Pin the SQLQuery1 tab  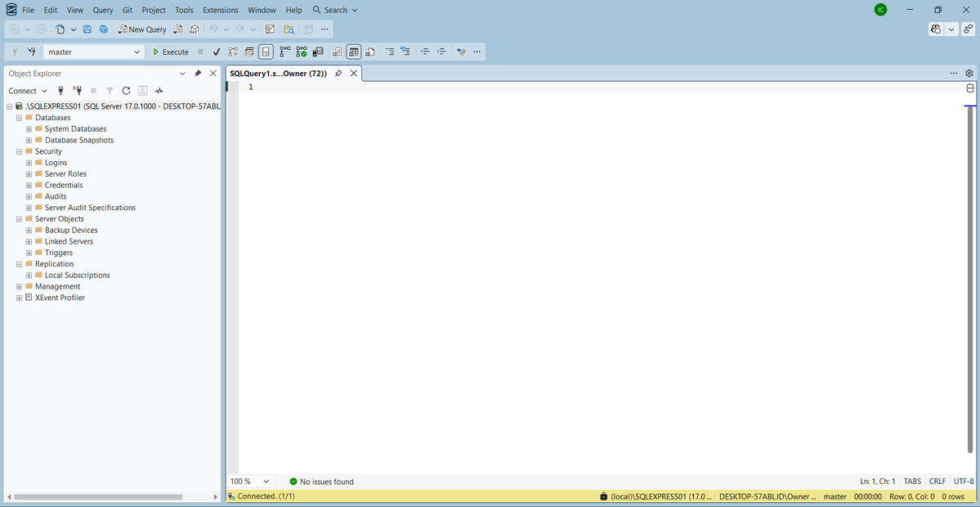pyautogui.click(x=338, y=73)
